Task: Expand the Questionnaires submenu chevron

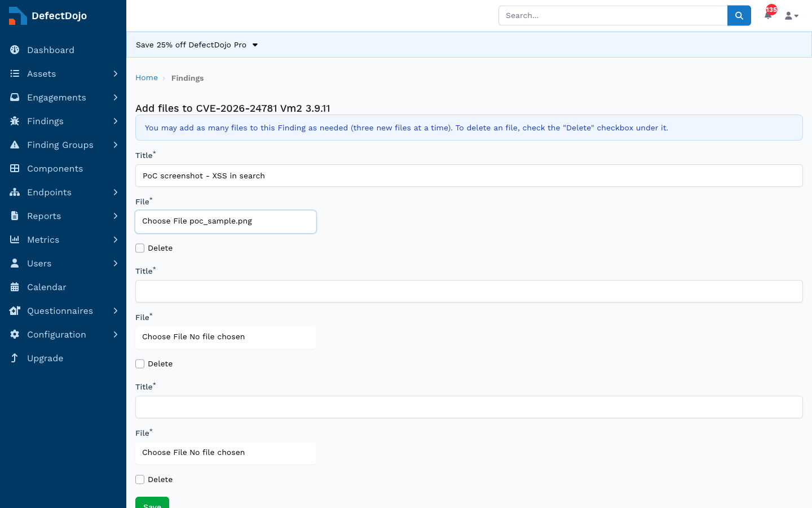Action: (115, 310)
